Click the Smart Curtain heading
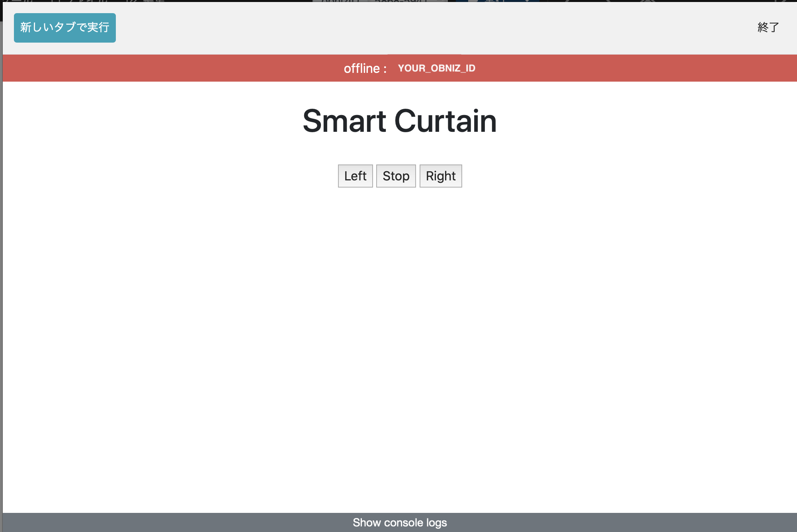Screen dimensions: 797x532 [x=399, y=121]
